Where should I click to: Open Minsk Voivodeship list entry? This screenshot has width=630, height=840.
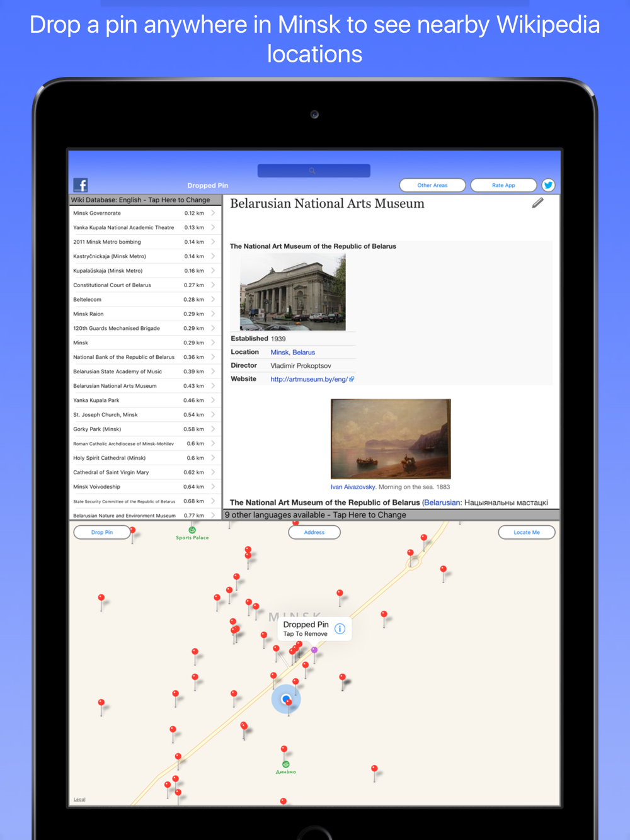click(x=145, y=487)
